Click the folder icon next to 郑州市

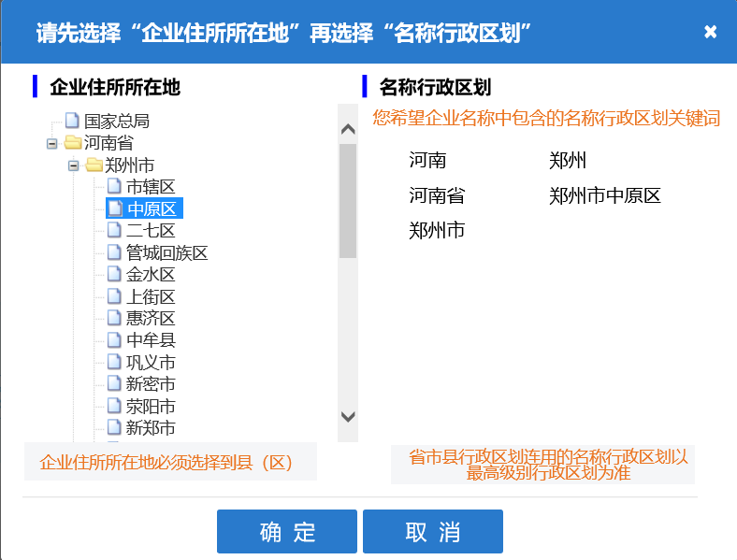[x=94, y=165]
